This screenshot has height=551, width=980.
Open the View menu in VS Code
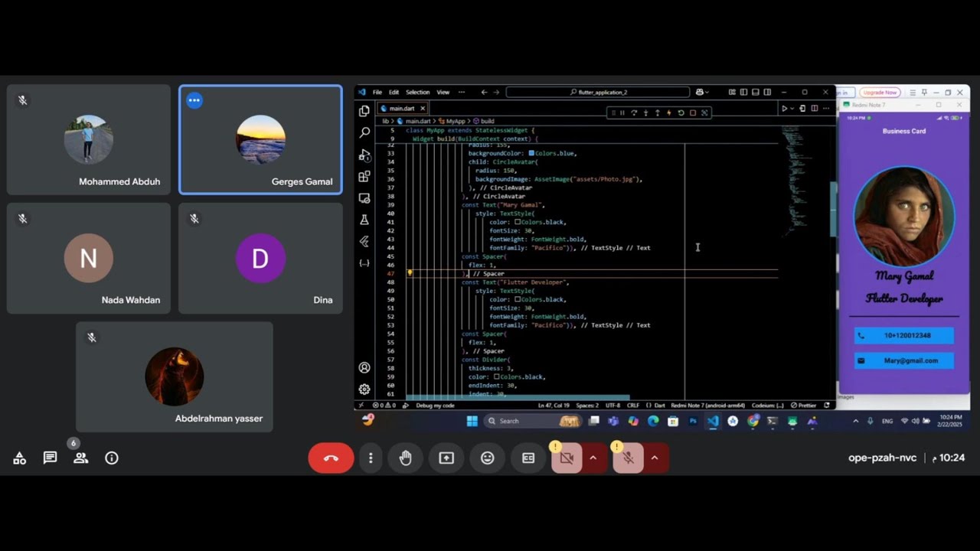pyautogui.click(x=443, y=92)
